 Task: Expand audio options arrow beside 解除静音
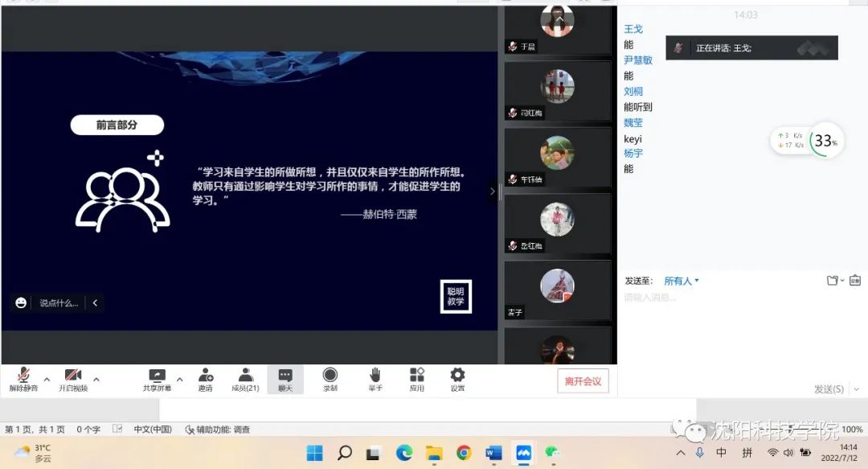(47, 379)
